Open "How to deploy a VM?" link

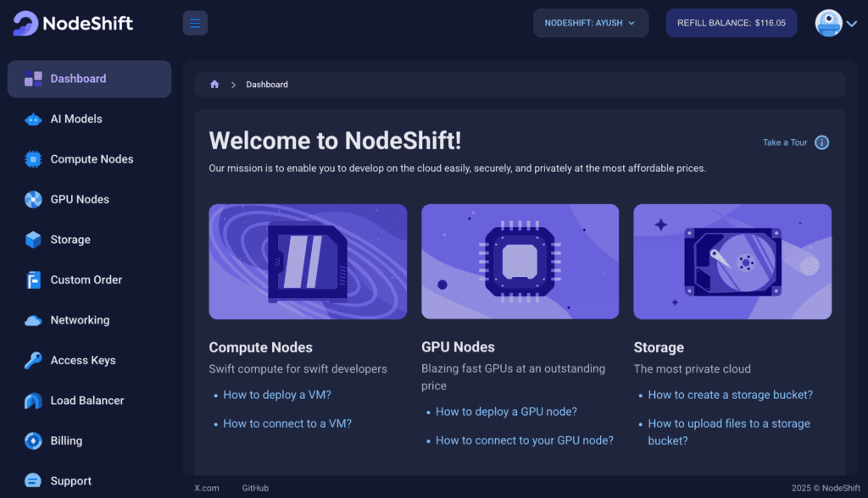pyautogui.click(x=276, y=395)
